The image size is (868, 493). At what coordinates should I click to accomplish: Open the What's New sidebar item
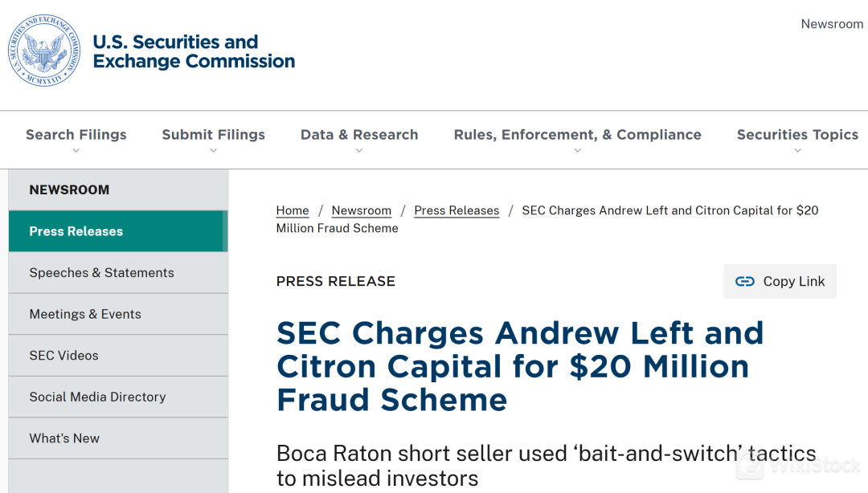point(64,438)
